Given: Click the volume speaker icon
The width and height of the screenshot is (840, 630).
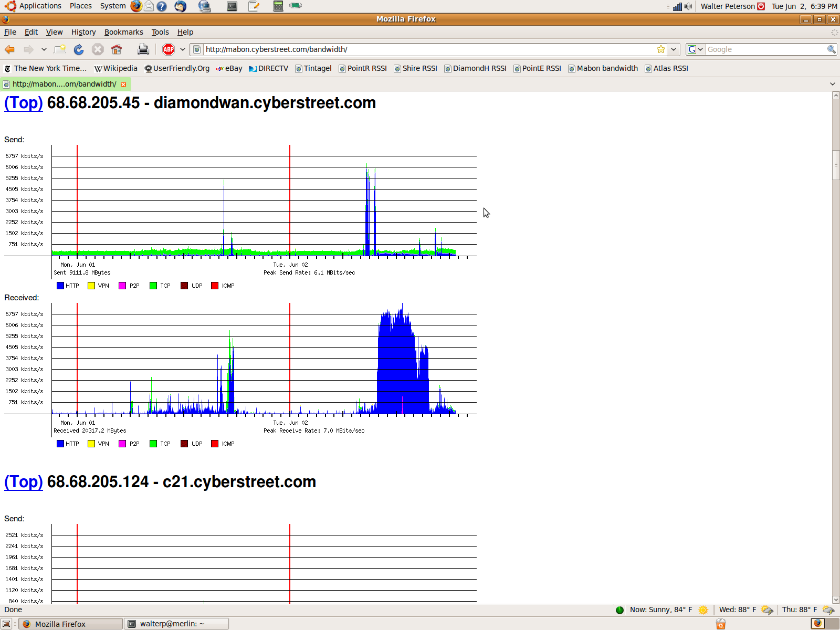Looking at the screenshot, I should point(688,6).
